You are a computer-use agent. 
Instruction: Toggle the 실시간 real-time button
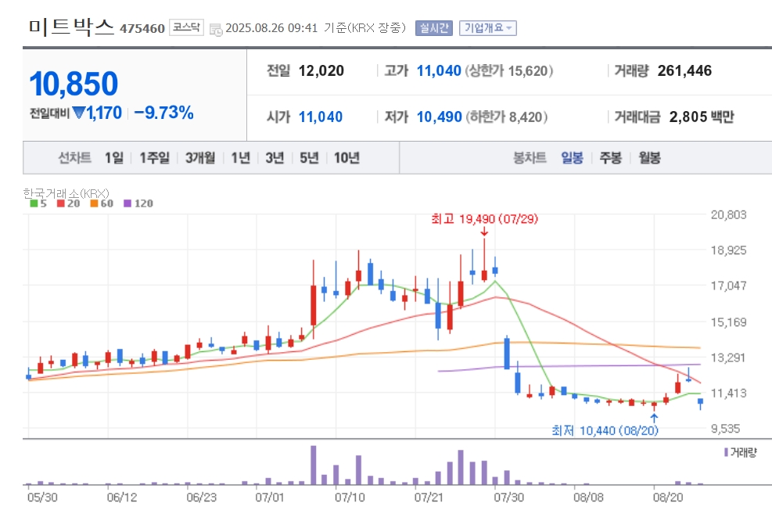(x=434, y=28)
